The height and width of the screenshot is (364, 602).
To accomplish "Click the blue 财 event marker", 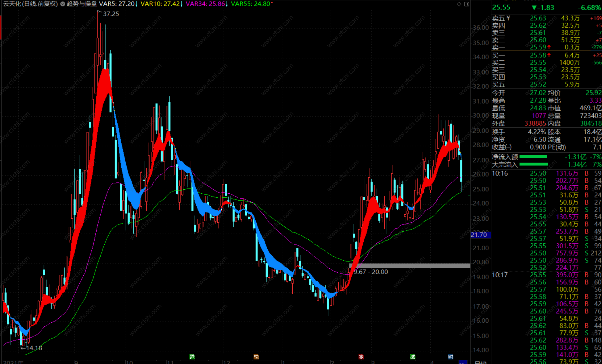I will 451,356.
